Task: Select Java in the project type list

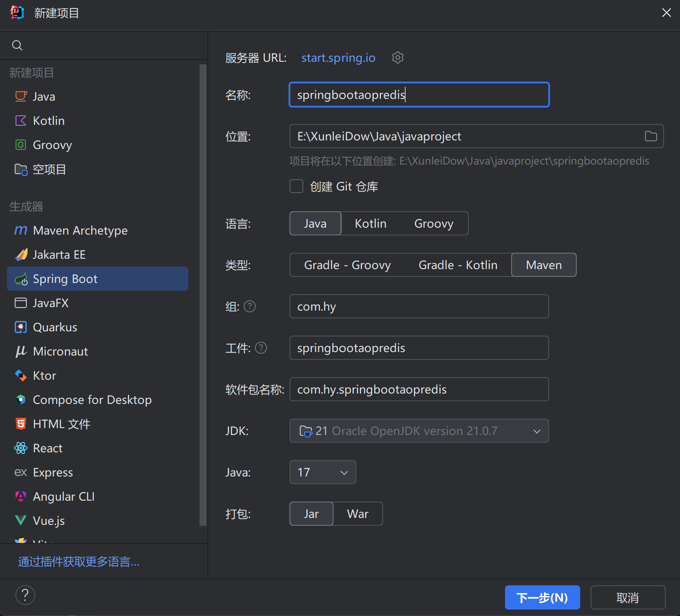Action: click(x=98, y=96)
